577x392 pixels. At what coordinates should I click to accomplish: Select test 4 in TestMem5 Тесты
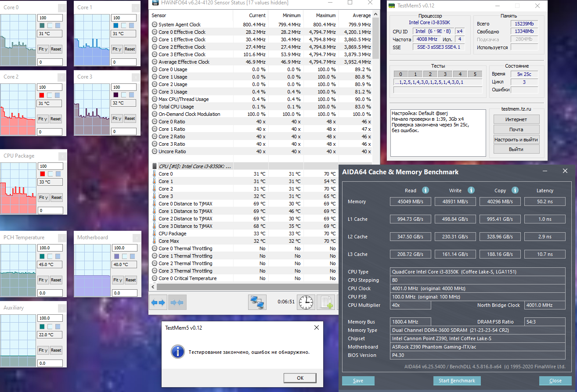460,74
